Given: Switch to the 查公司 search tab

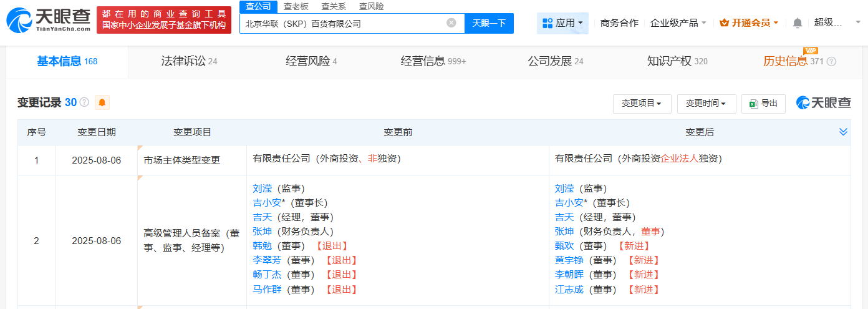Looking at the screenshot, I should pos(258,6).
